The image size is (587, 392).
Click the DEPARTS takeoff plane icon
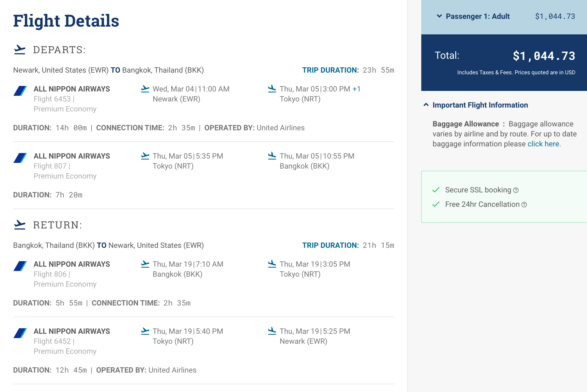coord(20,50)
